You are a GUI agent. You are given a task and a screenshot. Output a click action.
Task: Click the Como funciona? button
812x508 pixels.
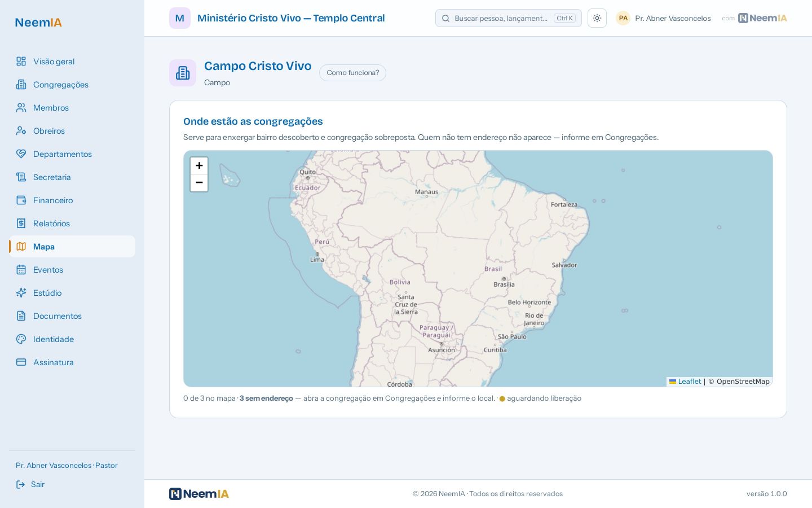(352, 73)
